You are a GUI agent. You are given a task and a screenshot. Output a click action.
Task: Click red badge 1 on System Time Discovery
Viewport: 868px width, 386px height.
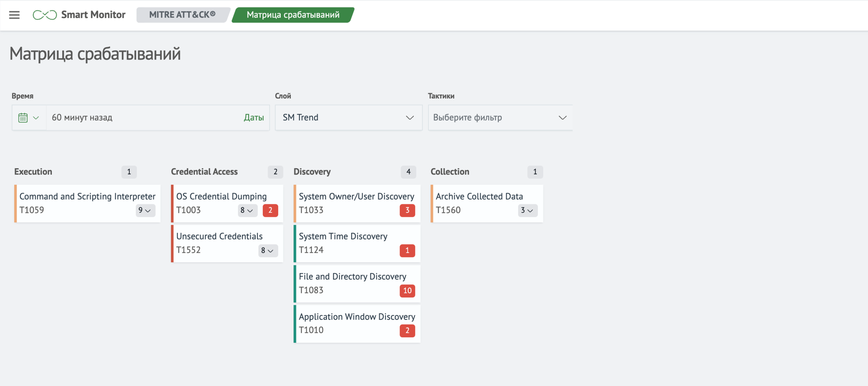pos(407,251)
